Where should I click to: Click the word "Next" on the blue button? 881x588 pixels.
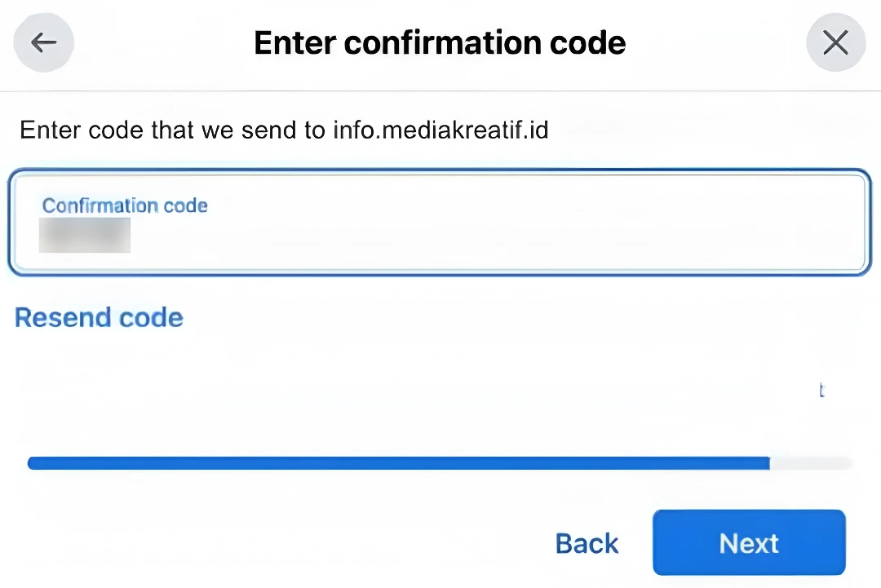749,543
